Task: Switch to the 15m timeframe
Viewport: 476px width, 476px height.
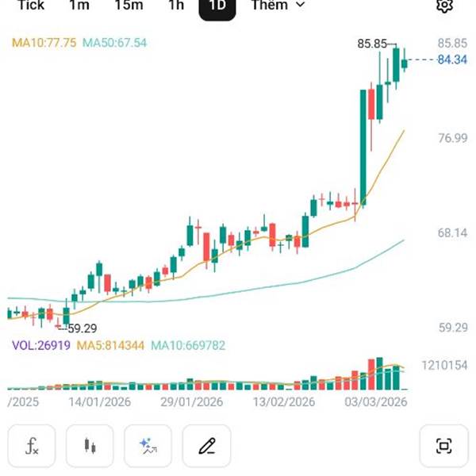Action: (128, 6)
